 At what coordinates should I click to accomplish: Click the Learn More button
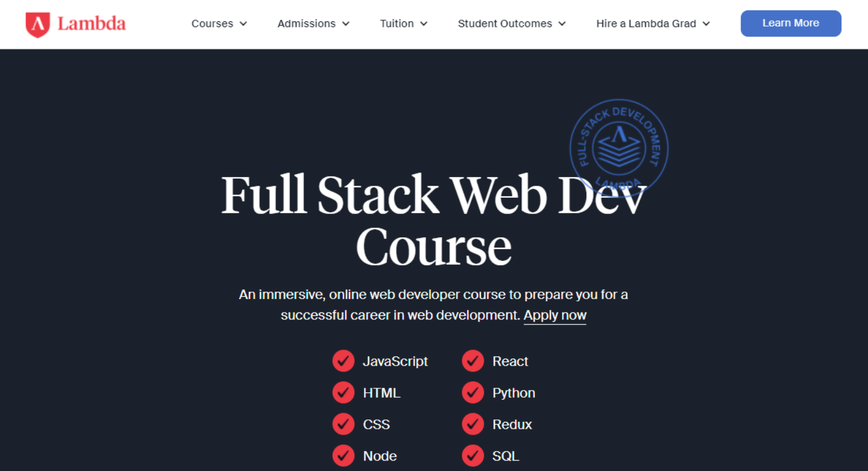[x=790, y=23]
